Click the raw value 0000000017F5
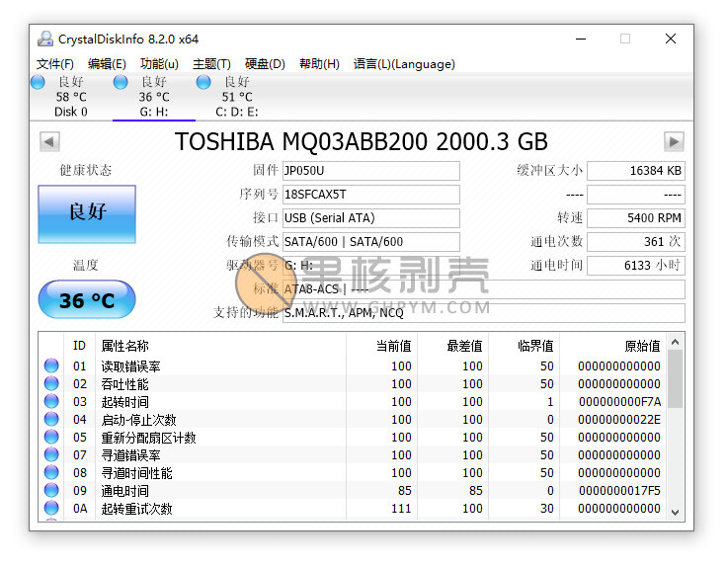Screen dimensions: 728x567 [x=619, y=491]
